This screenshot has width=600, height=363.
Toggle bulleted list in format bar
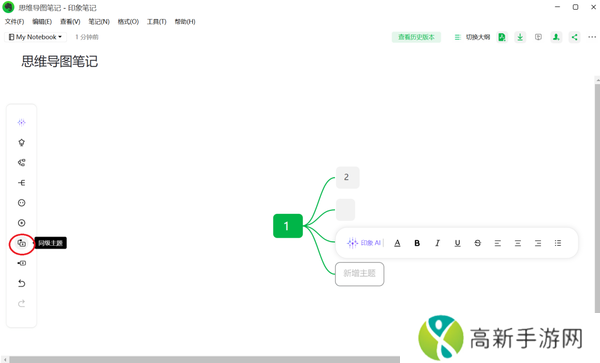(558, 243)
